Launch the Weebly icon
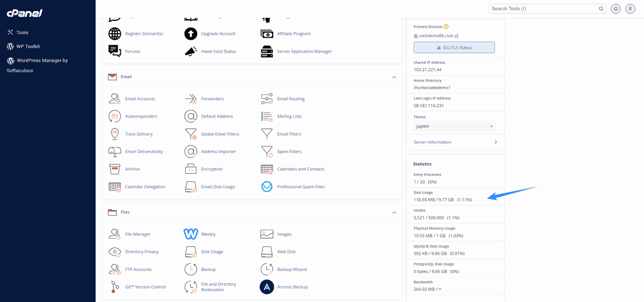 [191, 234]
